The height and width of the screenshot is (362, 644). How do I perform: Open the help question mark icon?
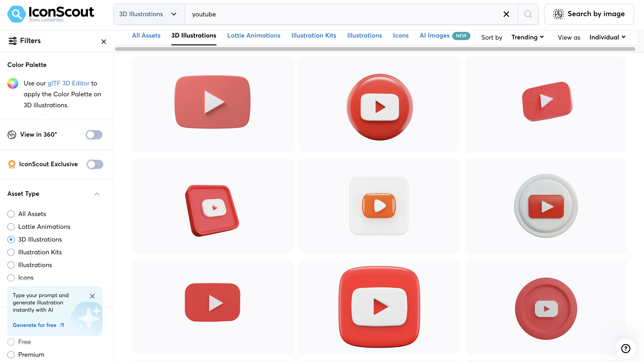click(626, 348)
